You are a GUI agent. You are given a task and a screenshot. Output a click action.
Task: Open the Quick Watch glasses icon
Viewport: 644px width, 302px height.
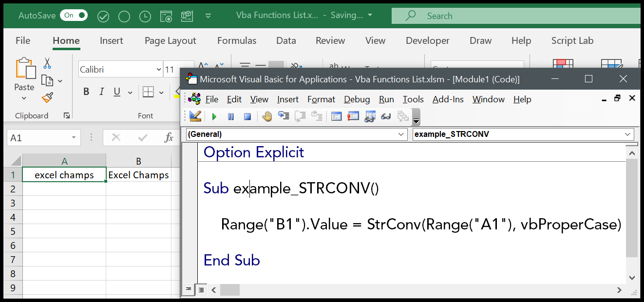pyautogui.click(x=386, y=116)
